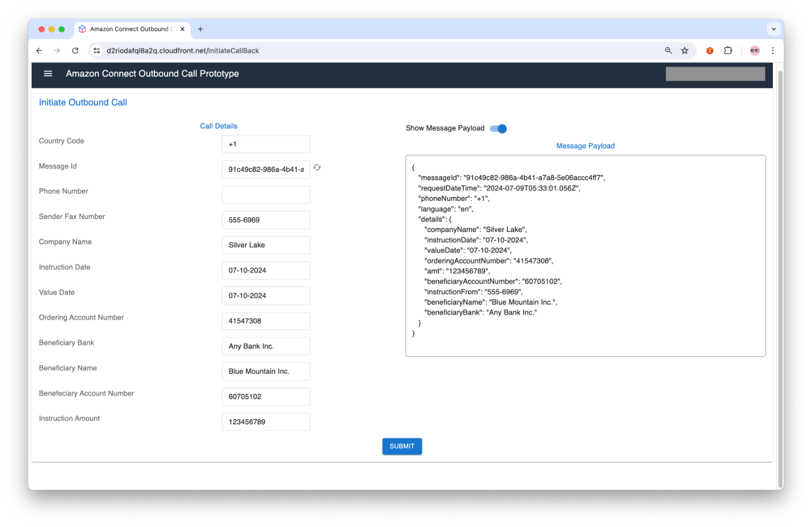The image size is (812, 527).
Task: Open a new browser tab
Action: point(200,29)
